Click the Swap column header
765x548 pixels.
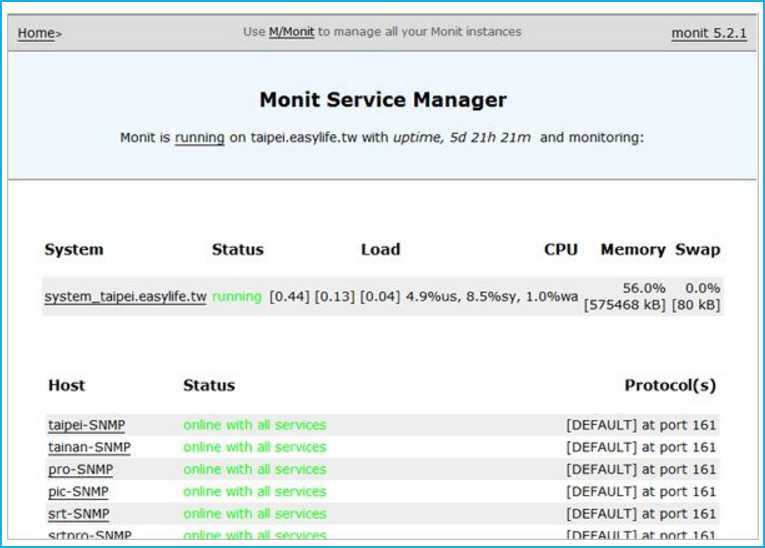(x=698, y=249)
